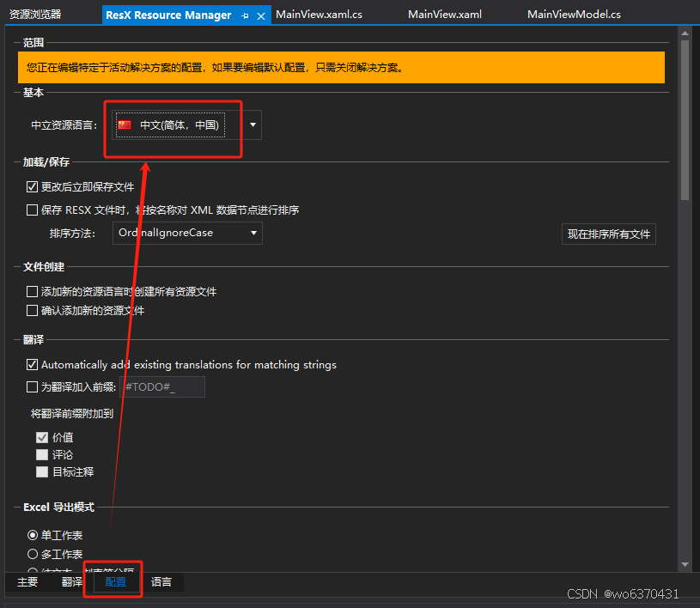Enable 确认添加新的资源文件 checkbox
700x608 pixels.
(x=32, y=310)
